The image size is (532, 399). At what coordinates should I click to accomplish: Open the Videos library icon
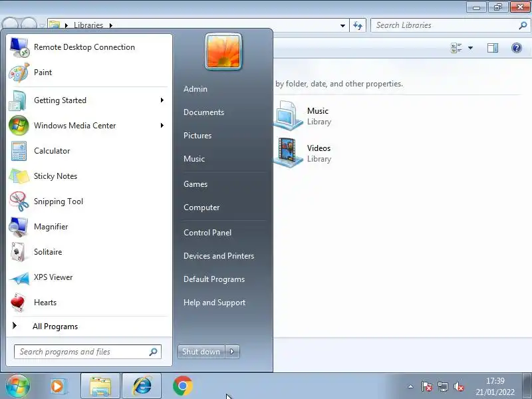[288, 153]
